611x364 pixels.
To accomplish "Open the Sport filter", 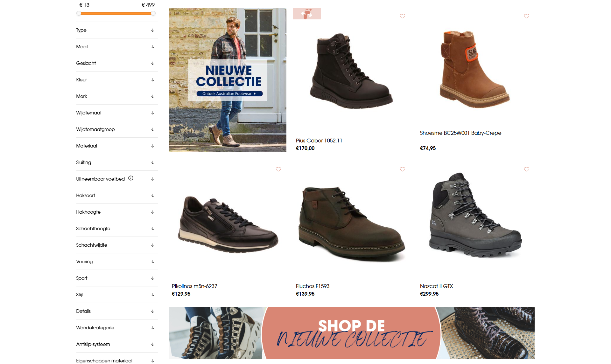I will [117, 278].
